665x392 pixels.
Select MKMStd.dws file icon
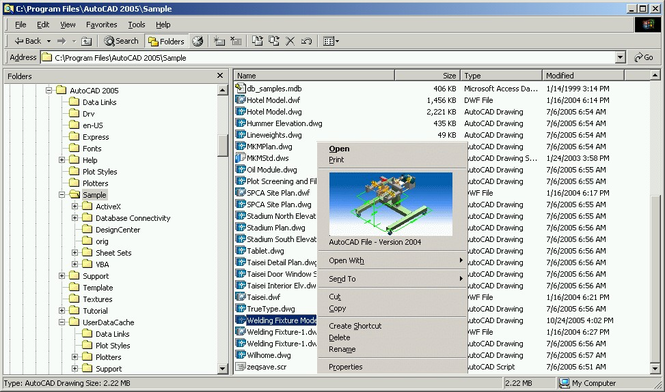pyautogui.click(x=240, y=158)
